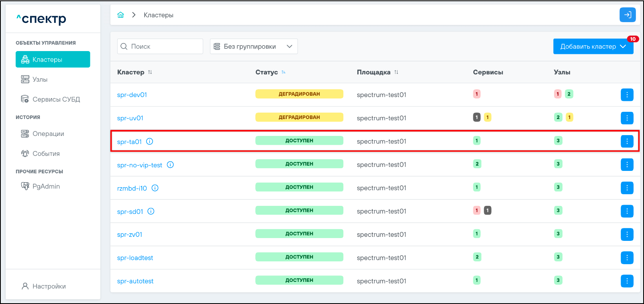Sort table by Кластер column

pyautogui.click(x=150, y=72)
